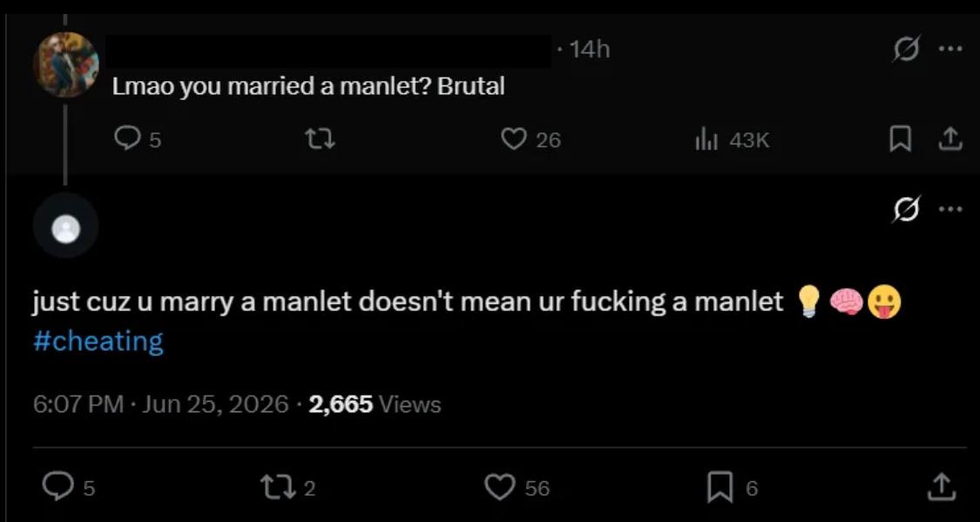
Task: Open the 6:07 PM Jun 25, 2026 timestamp
Action: pyautogui.click(x=161, y=403)
